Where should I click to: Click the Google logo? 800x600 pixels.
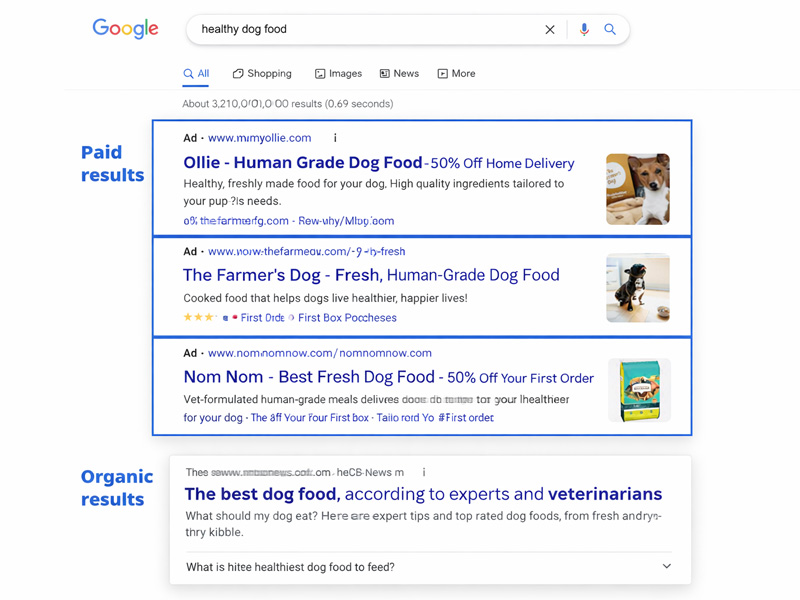point(126,29)
